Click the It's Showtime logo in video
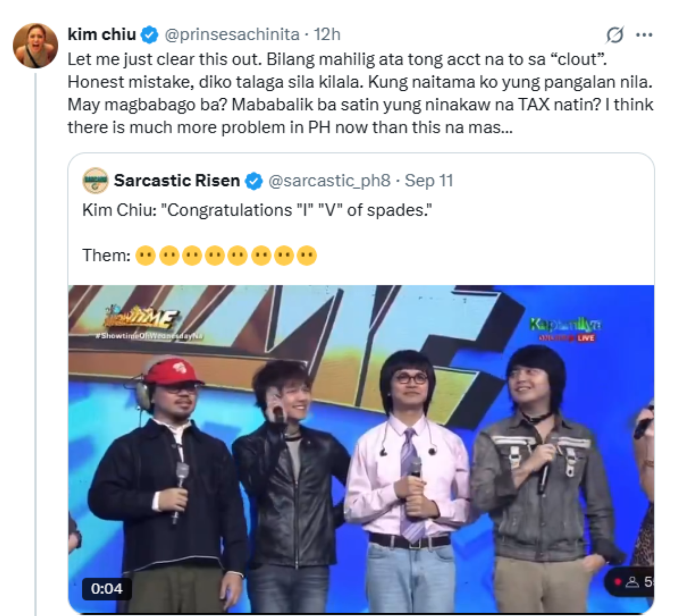Image resolution: width=673 pixels, height=616 pixels. coord(141,320)
